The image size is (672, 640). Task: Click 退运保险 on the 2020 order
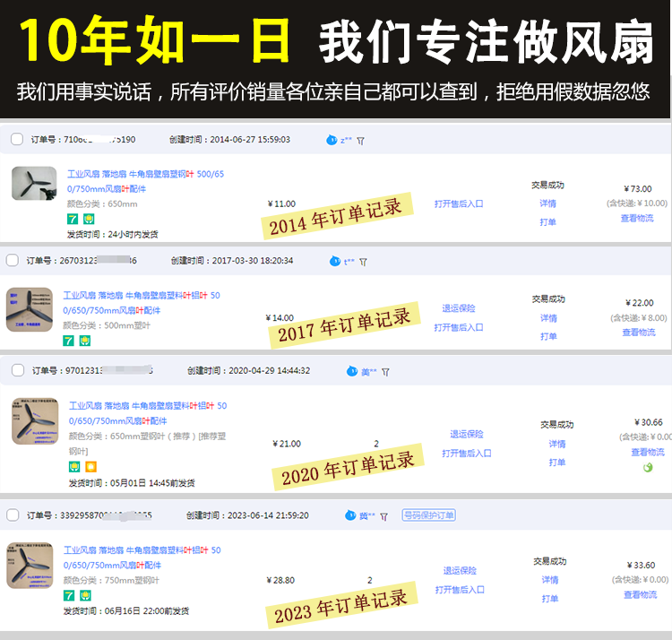466,434
